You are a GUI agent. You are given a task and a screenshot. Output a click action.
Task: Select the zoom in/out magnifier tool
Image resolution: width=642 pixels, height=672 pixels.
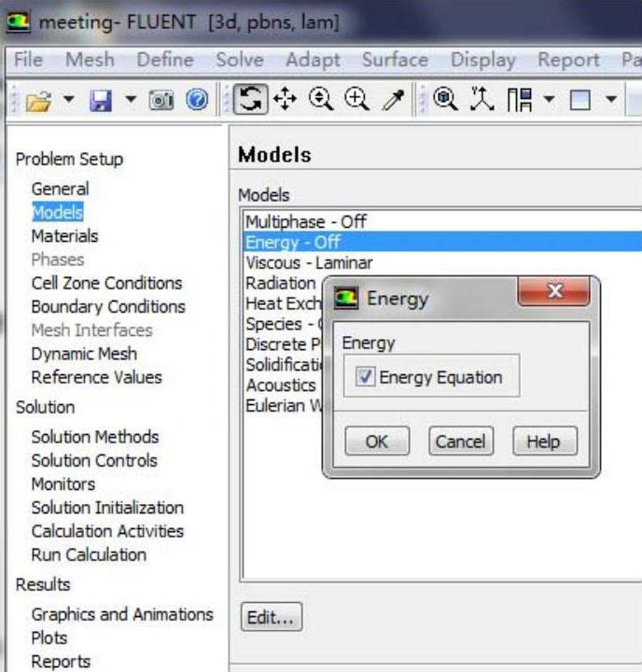coord(321,99)
